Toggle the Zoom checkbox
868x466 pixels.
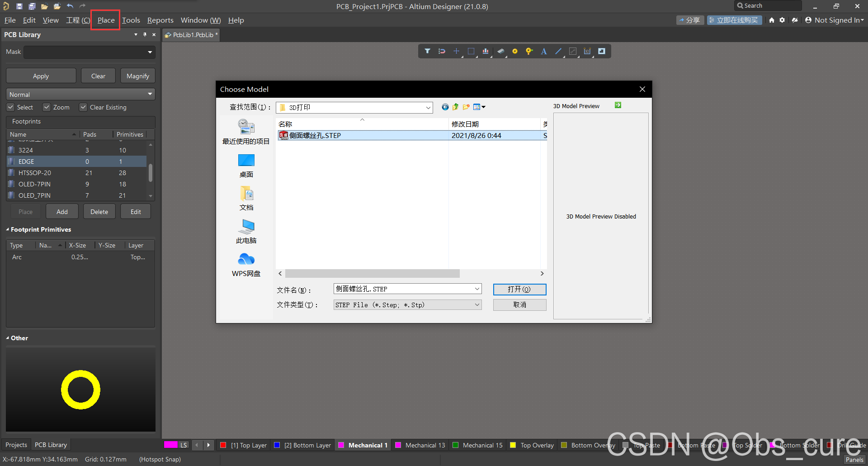[47, 107]
